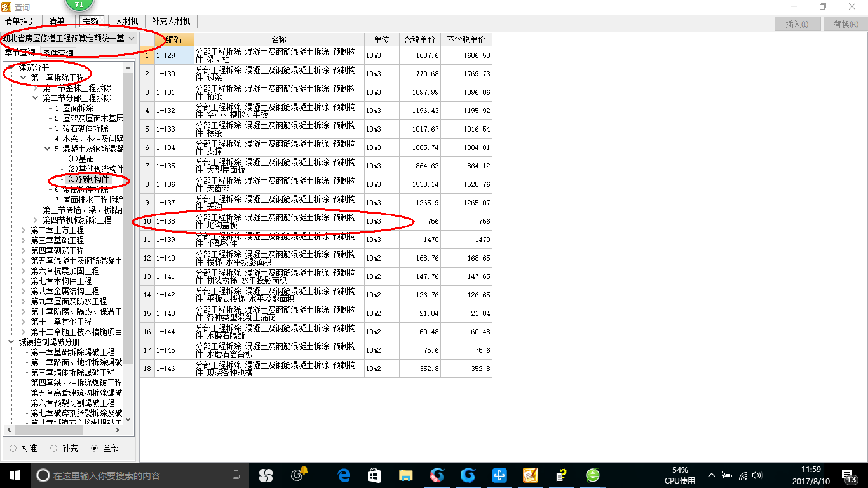Select the 补充 radio button
The height and width of the screenshot is (488, 868).
[53, 448]
